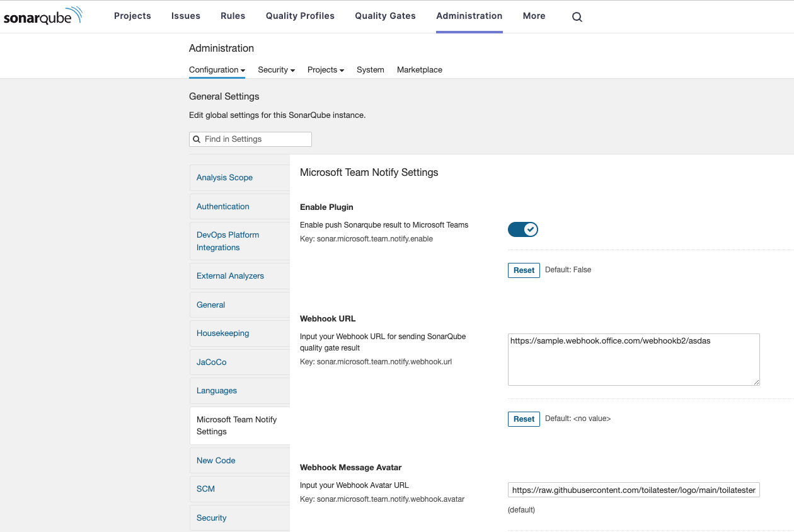Click the key text sonar.microsoft.team.notify.enable
This screenshot has height=532, width=794.
pyautogui.click(x=375, y=239)
